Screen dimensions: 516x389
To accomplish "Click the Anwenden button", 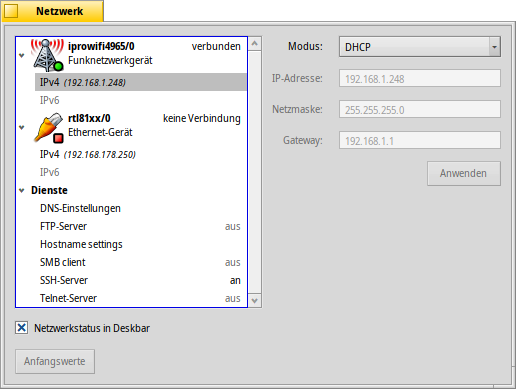I will 464,173.
